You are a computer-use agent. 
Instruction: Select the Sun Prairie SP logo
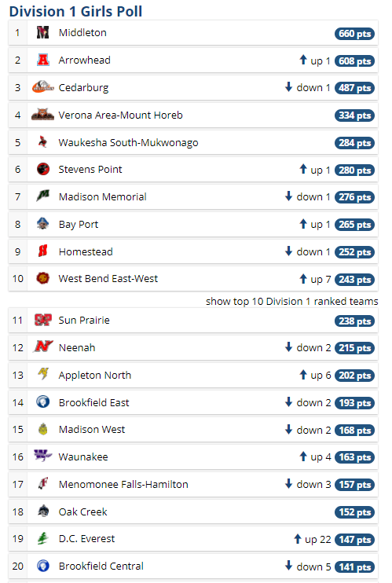point(42,320)
